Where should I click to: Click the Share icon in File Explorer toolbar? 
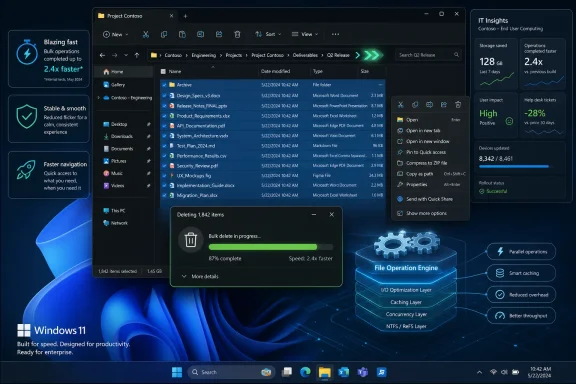tap(219, 34)
